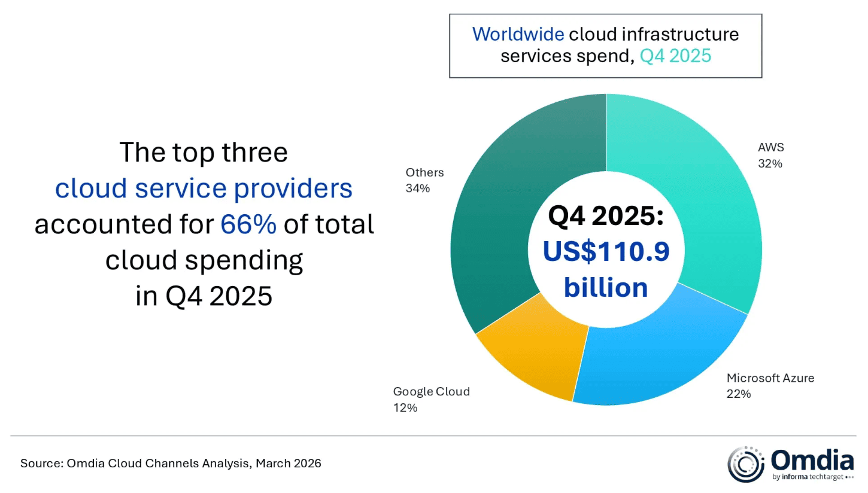Screen dimensions: 868x493
Task: Click the "Microsoft Azure" chart label
Action: (770, 378)
